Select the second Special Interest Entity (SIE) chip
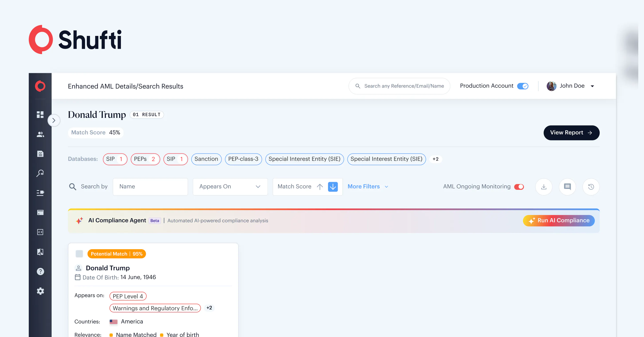Image resolution: width=644 pixels, height=337 pixels. click(x=386, y=159)
